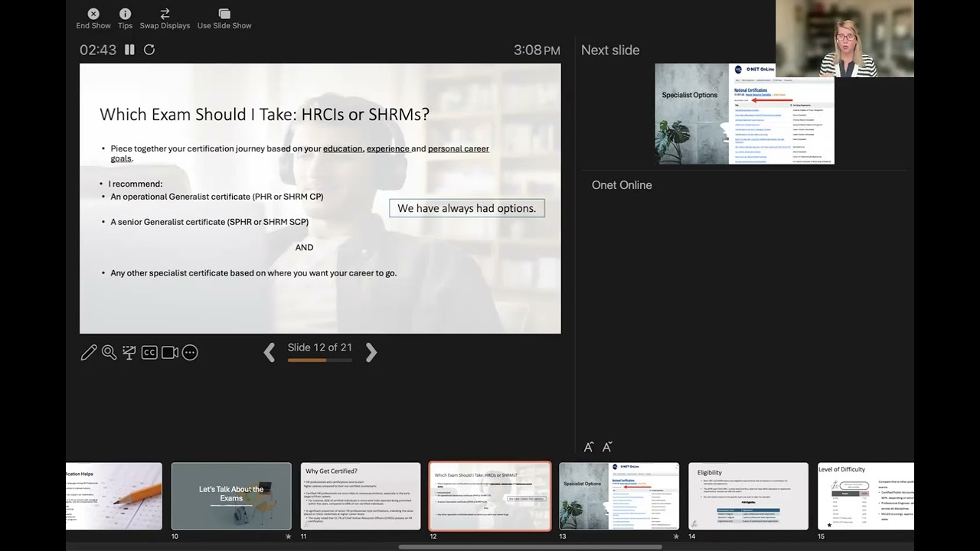Screen dimensions: 980x551
Task: Switch to Use Slide Show view
Action: click(224, 19)
